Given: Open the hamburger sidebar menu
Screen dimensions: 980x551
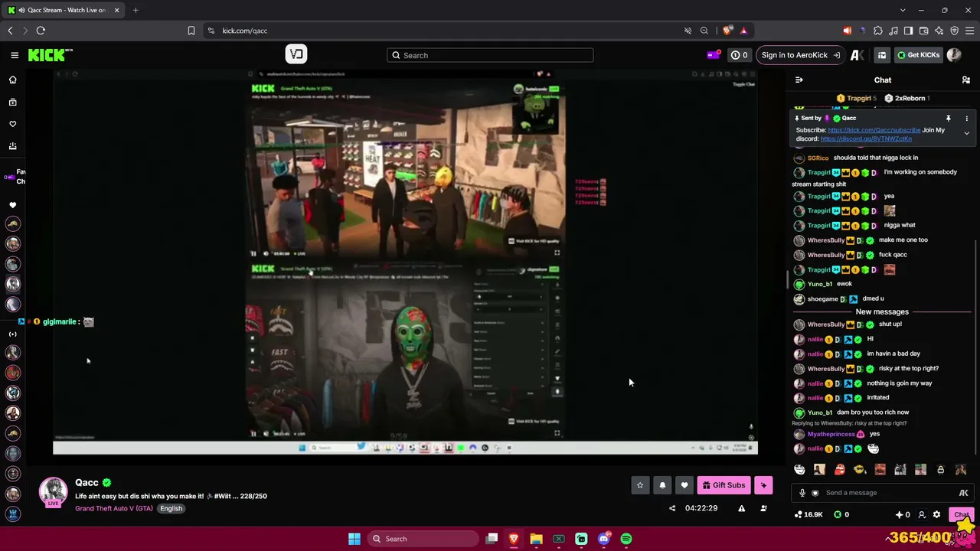Looking at the screenshot, I should [15, 55].
